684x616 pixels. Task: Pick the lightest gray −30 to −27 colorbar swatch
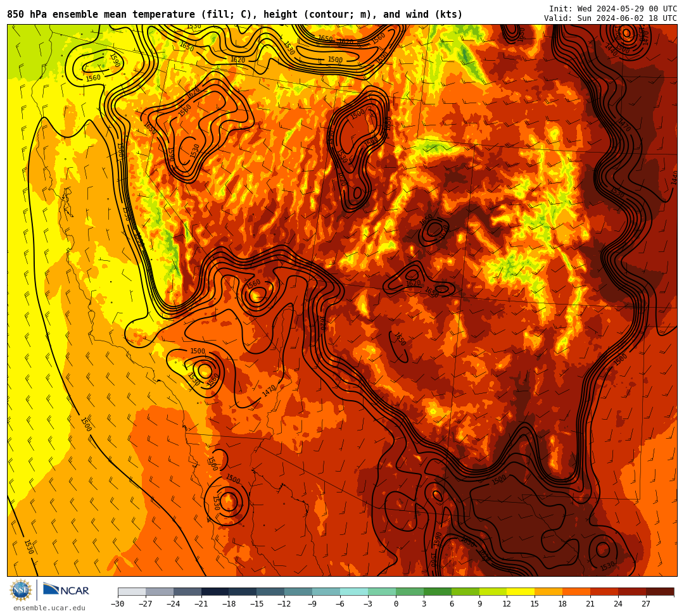pos(132,591)
